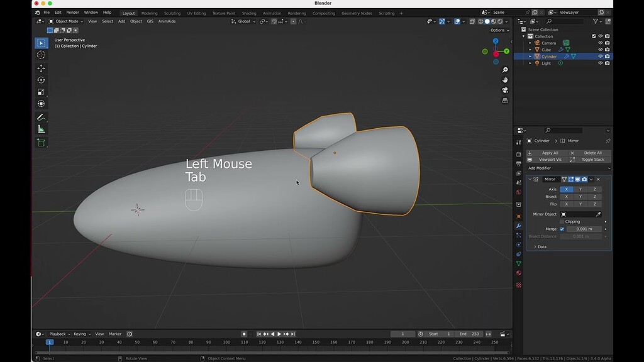Viewport: 644px width, 362px height.
Task: Uncheck the Merge checkbox in the Mirror modifier
Action: [562, 229]
